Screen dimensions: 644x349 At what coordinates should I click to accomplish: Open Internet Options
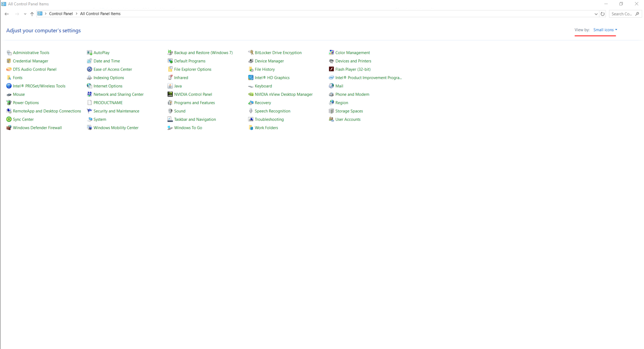108,86
